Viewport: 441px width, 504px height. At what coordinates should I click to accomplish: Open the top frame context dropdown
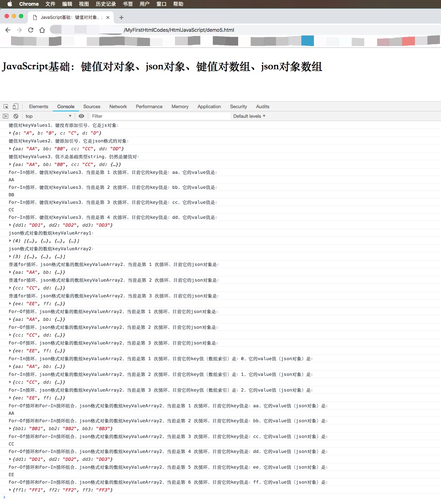[x=48, y=116]
